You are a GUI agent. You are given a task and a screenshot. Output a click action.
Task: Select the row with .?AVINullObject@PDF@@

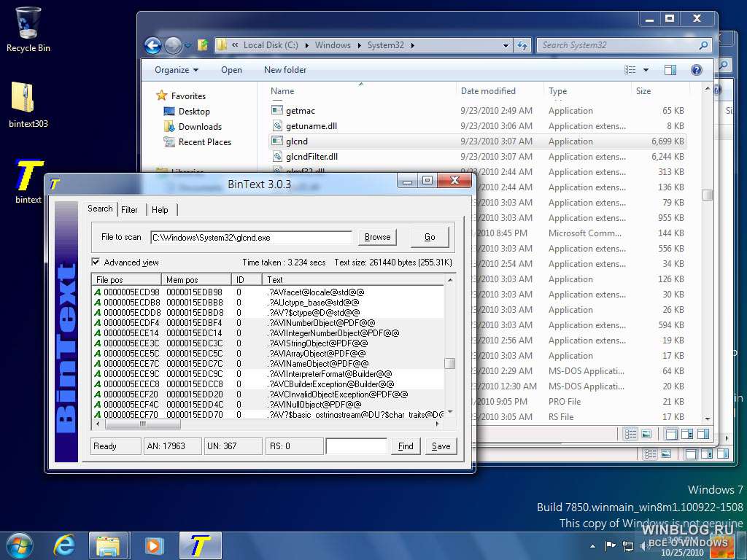pos(268,404)
